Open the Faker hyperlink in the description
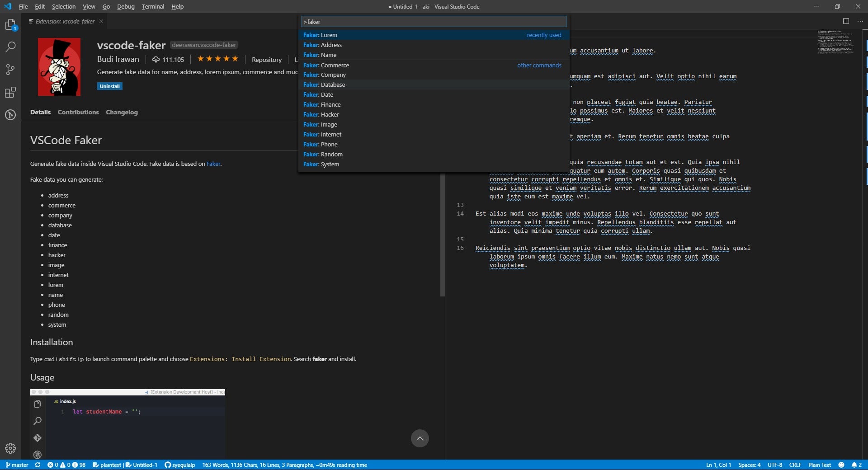 click(213, 164)
